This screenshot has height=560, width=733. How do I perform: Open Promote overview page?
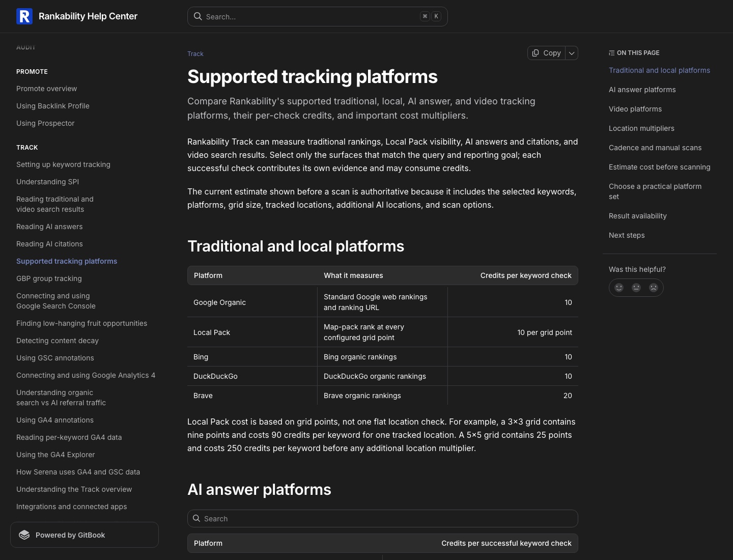pyautogui.click(x=47, y=89)
